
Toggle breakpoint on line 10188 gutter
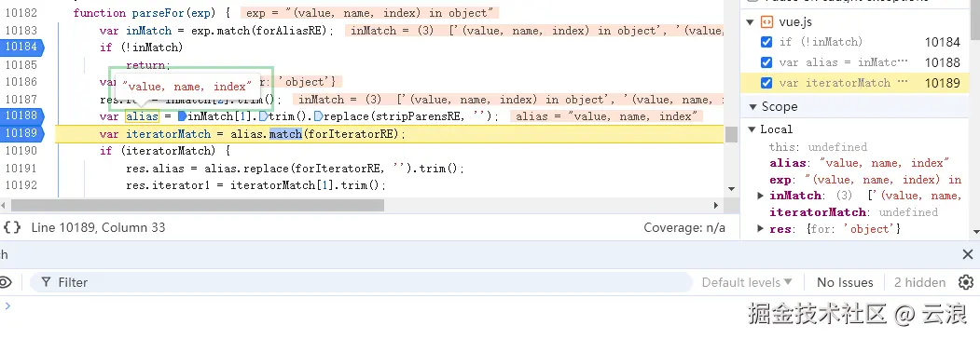point(21,116)
